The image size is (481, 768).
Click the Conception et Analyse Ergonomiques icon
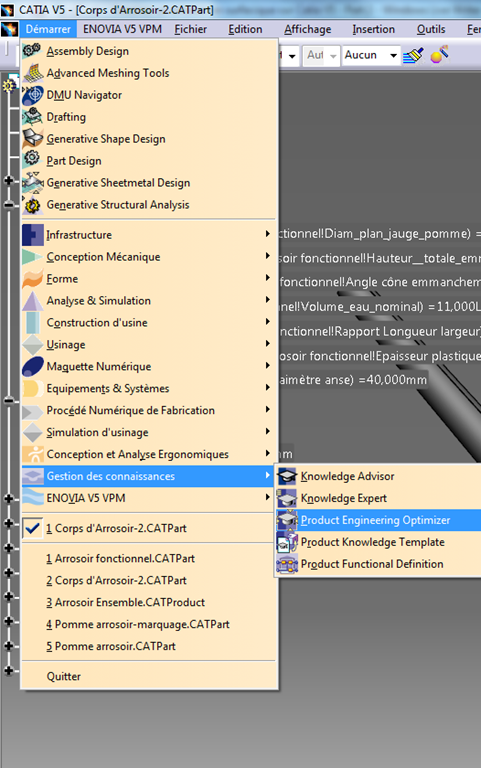32,455
